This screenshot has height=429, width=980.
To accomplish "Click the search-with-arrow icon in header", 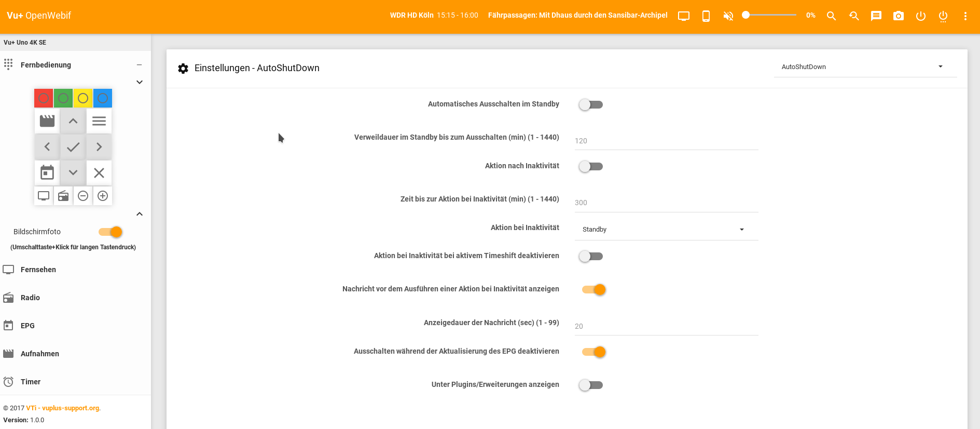I will (x=854, y=16).
